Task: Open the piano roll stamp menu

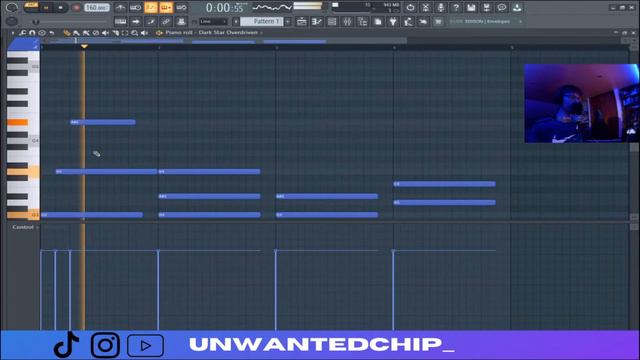Action: tap(42, 33)
